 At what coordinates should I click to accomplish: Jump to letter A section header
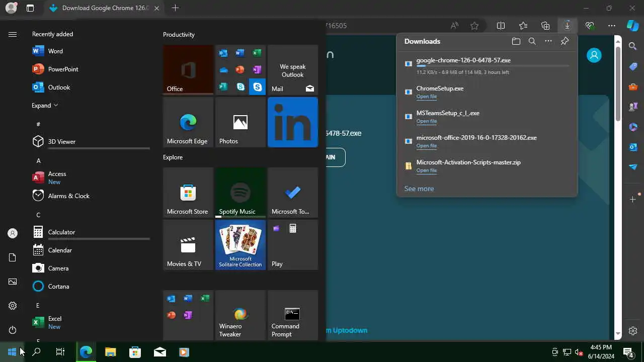click(x=38, y=160)
